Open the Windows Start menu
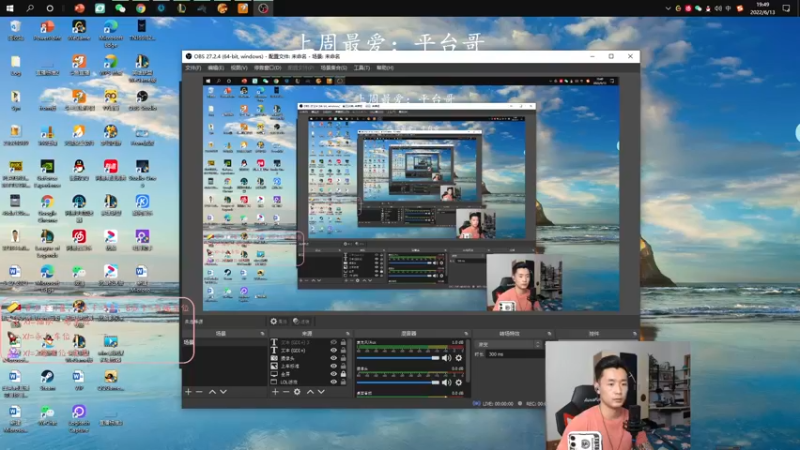 click(10, 9)
